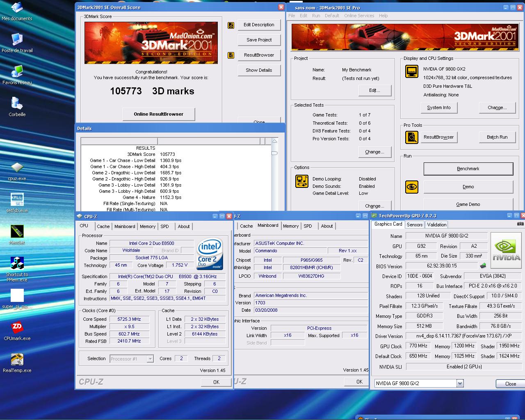Switch to Mainboard tab in left CPU-Z
Viewport: 525px width, 420px height.
click(x=125, y=226)
